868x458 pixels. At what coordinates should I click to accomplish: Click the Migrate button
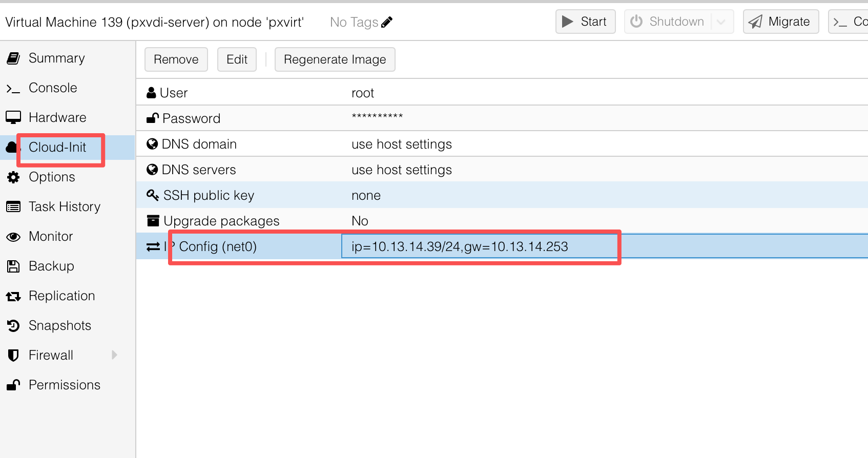click(x=781, y=22)
